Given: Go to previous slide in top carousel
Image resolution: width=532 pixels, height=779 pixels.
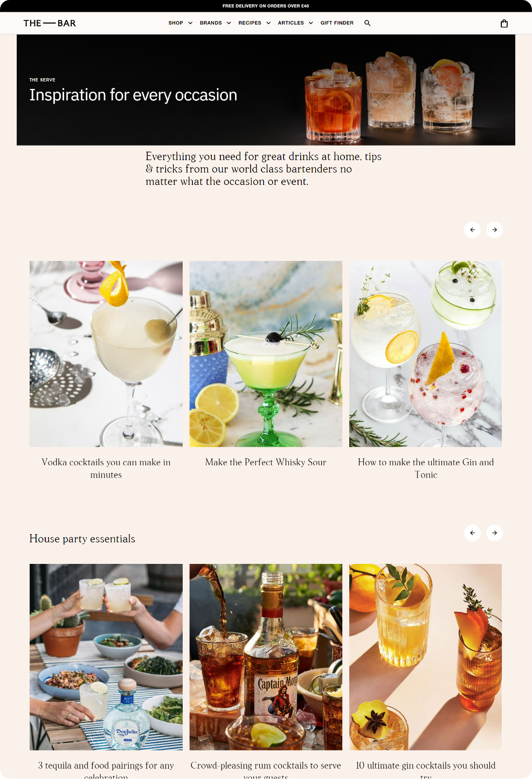Looking at the screenshot, I should click(x=472, y=230).
